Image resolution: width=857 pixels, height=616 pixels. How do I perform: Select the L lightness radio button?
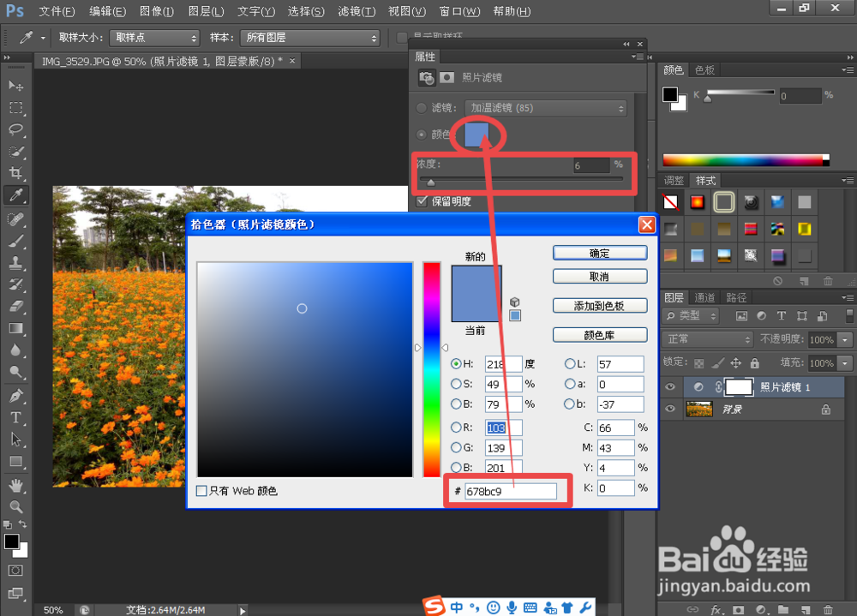click(570, 364)
